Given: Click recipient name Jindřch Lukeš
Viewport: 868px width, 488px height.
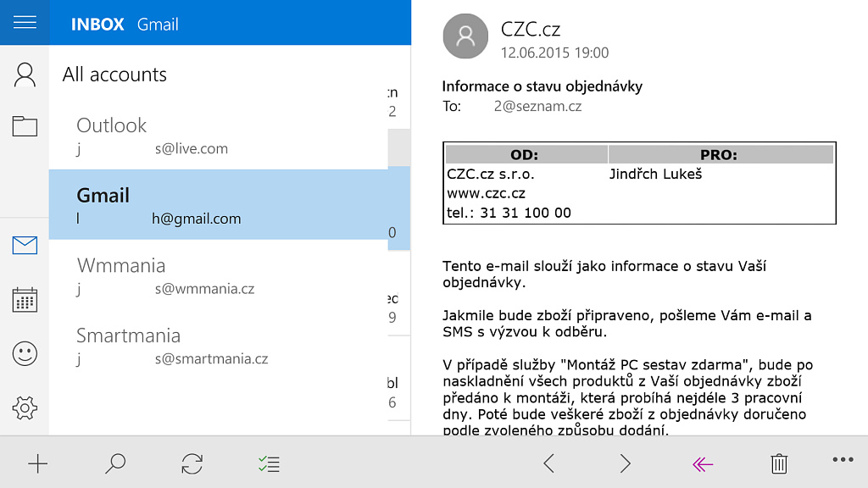Looking at the screenshot, I should (x=655, y=175).
